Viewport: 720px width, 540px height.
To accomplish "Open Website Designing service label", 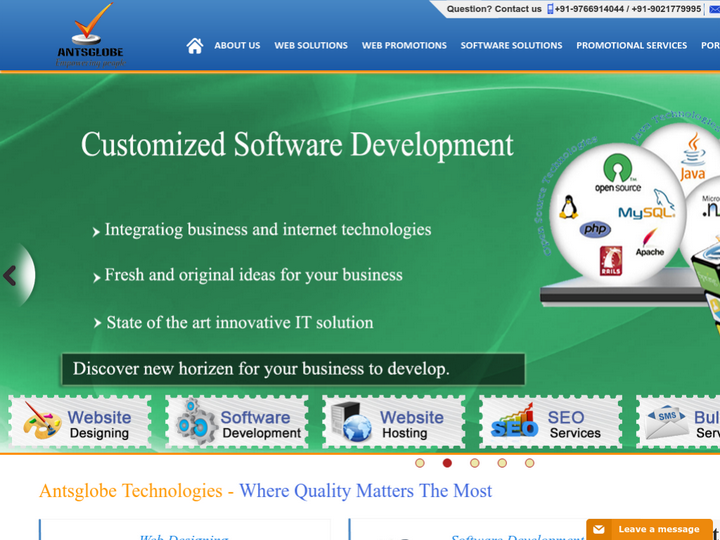I will tap(99, 424).
